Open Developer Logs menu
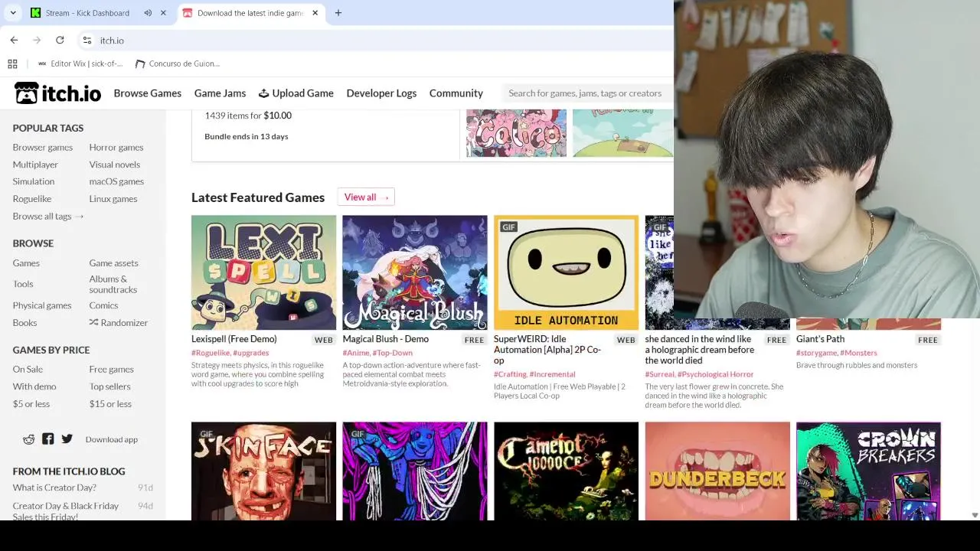 381,93
